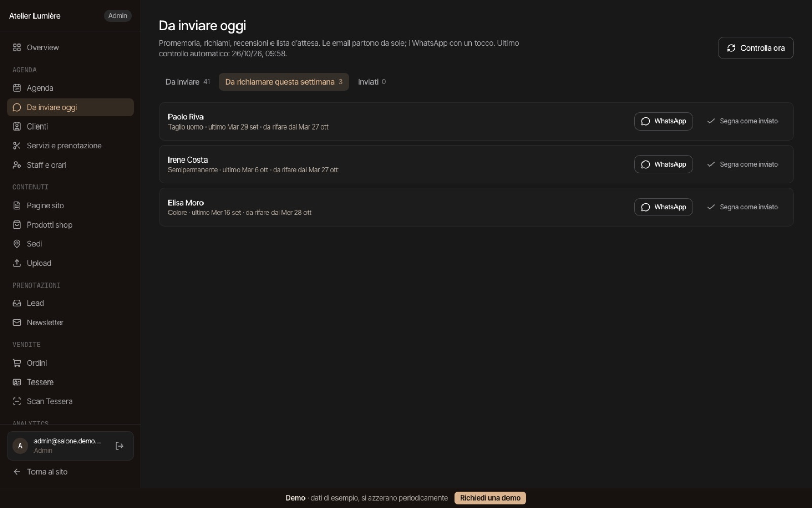Click the Ordini shopping cart icon
Viewport: 812px width, 508px height.
pyautogui.click(x=17, y=363)
